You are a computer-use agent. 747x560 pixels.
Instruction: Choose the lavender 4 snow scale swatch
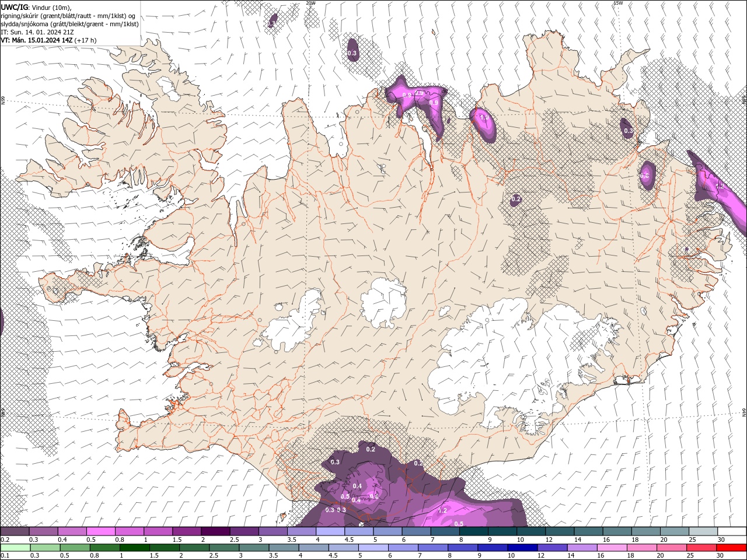coord(330,531)
